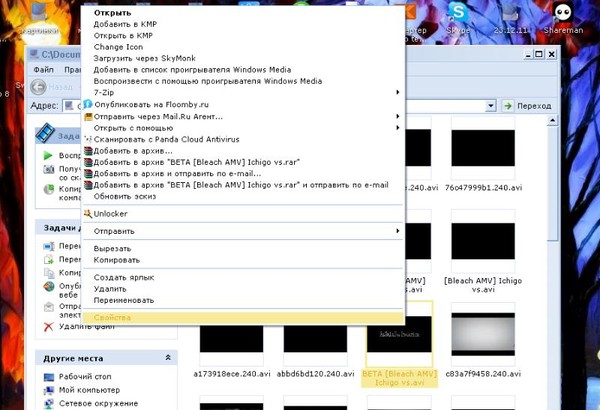Select thumbnail 76o47999b1.240.avi
The image size is (600, 410).
(x=483, y=148)
